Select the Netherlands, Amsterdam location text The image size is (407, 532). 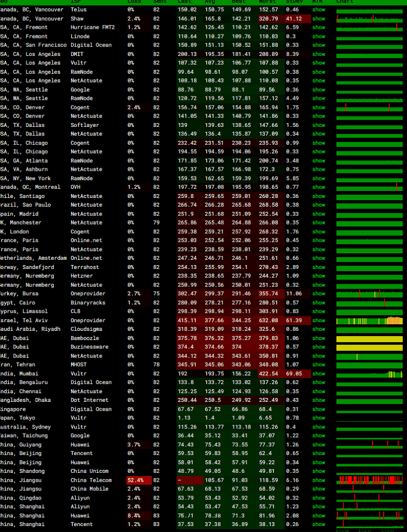(33, 258)
